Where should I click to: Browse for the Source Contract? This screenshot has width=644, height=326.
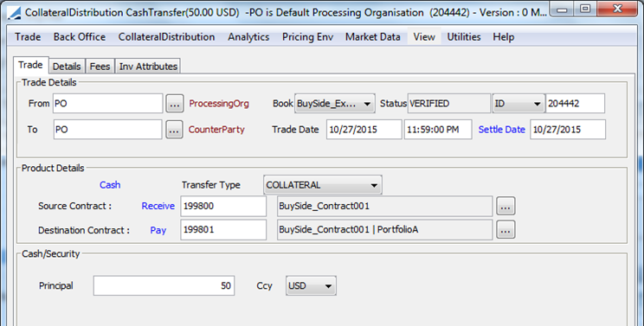click(506, 207)
